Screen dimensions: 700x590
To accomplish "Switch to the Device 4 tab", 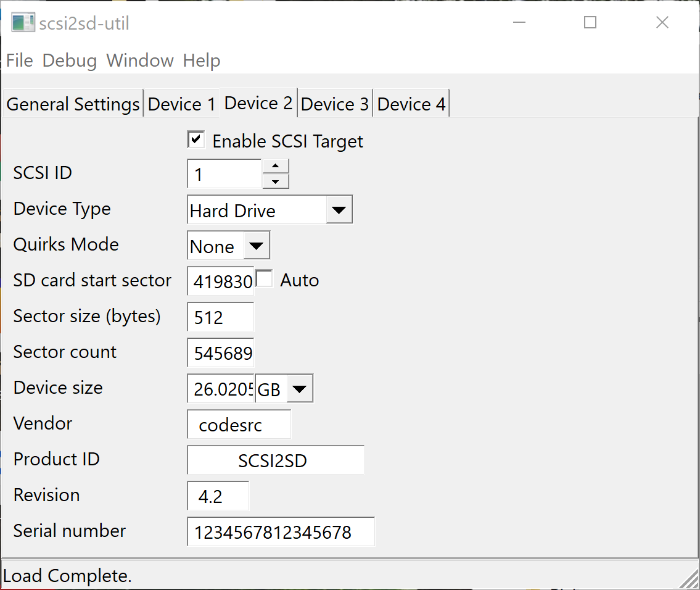I will coord(411,104).
